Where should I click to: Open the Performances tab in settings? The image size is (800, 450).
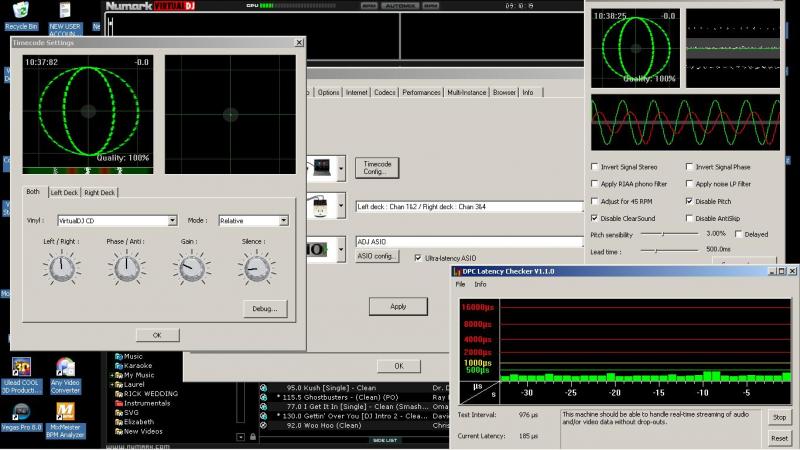click(421, 92)
